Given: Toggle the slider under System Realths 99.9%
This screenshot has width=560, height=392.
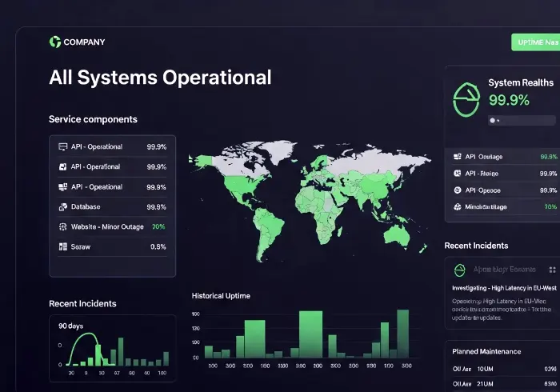Looking at the screenshot, I should pyautogui.click(x=522, y=121).
